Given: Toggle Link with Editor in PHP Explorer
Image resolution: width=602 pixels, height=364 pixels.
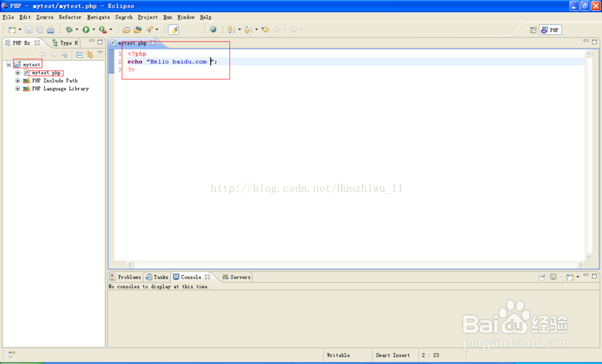Looking at the screenshot, I should pos(90,55).
